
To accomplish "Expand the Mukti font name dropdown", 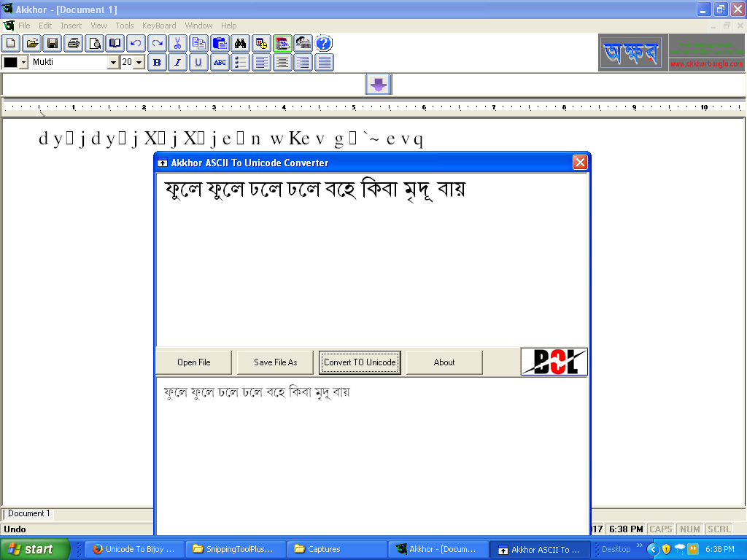I will (113, 63).
